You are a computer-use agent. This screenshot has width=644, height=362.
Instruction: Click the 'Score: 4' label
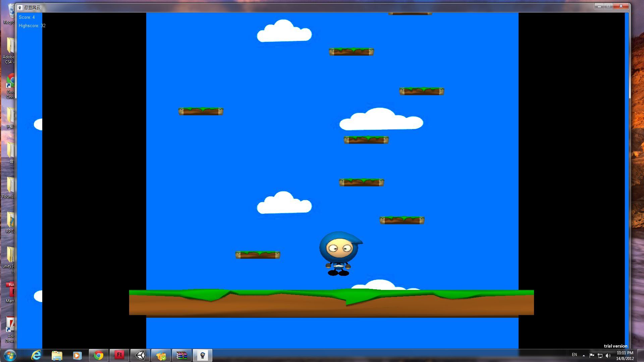tap(27, 17)
